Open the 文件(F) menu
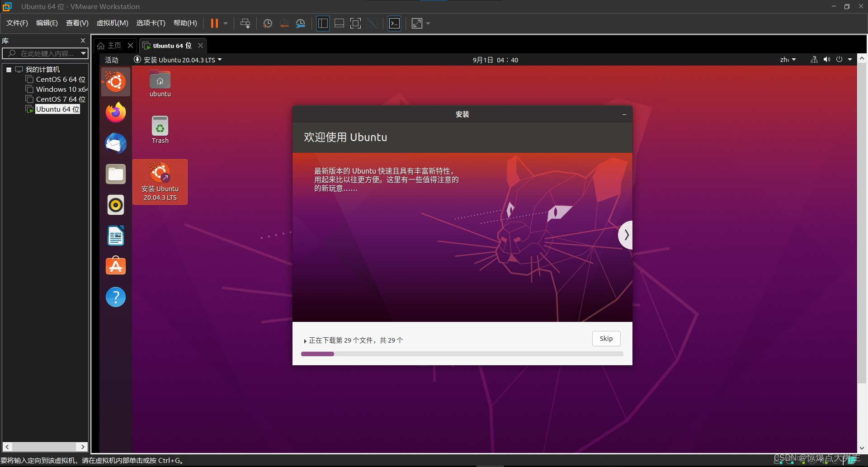This screenshot has height=467, width=868. (17, 23)
